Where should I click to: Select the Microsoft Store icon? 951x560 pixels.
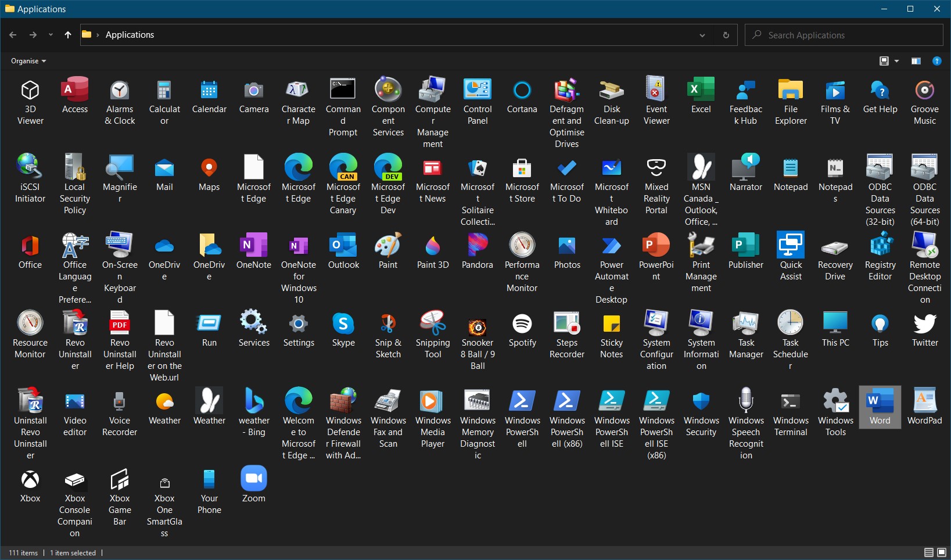pyautogui.click(x=522, y=168)
